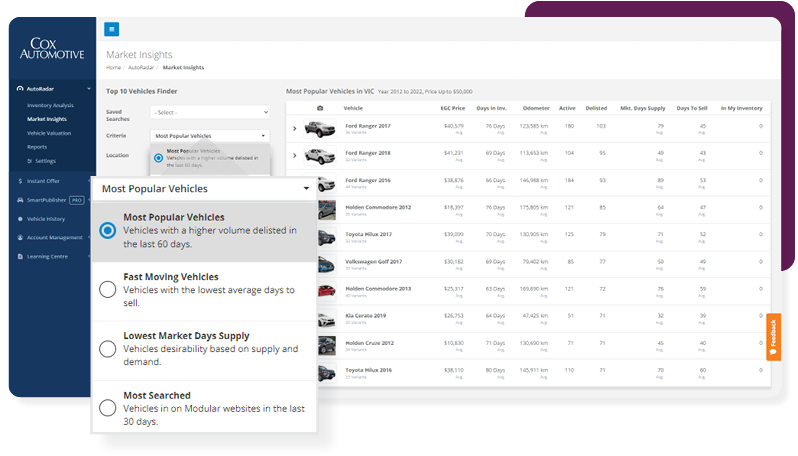Click the enlarged Most Popular Vehicles dropdown header
The image size is (798, 456).
point(205,189)
